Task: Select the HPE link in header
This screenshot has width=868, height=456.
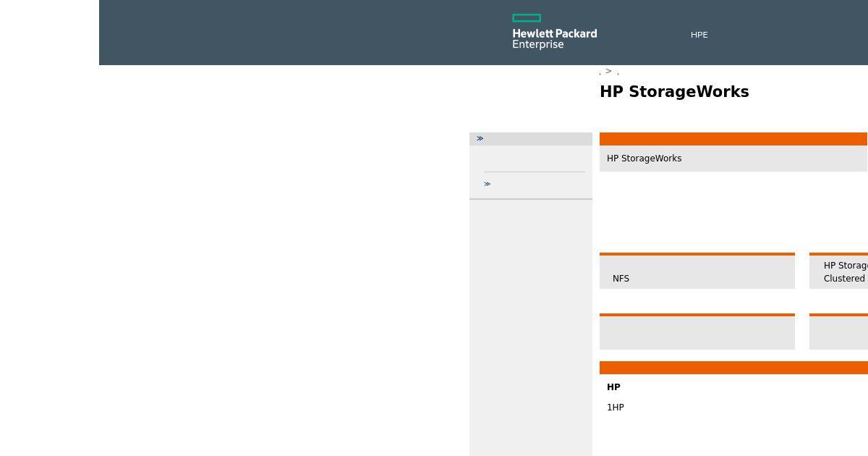Action: tap(699, 35)
